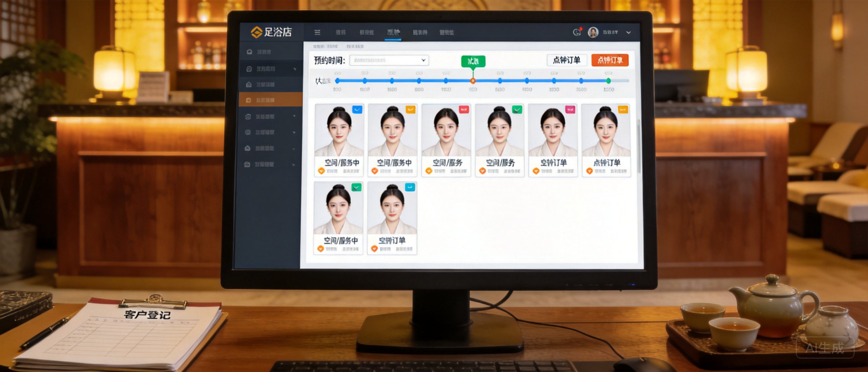
Task: Toggle the green check on the first-row 空间/服务 card
Action: click(517, 110)
